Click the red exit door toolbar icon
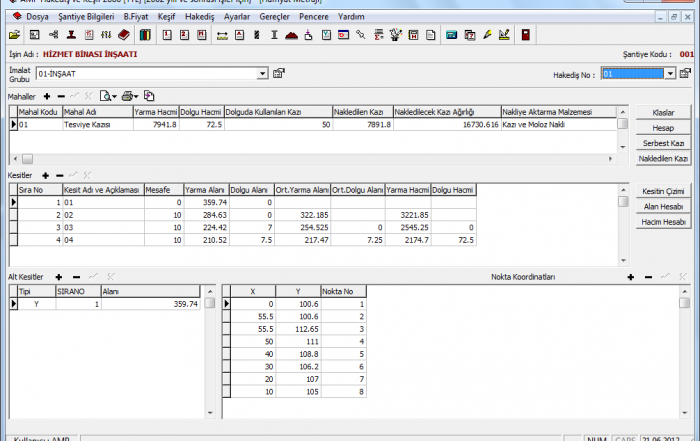700x441 pixels. [525, 35]
